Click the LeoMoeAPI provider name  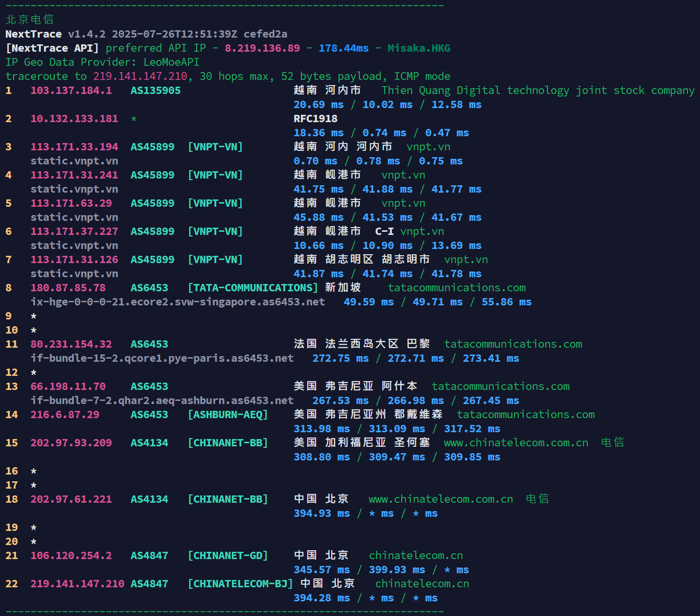[171, 62]
